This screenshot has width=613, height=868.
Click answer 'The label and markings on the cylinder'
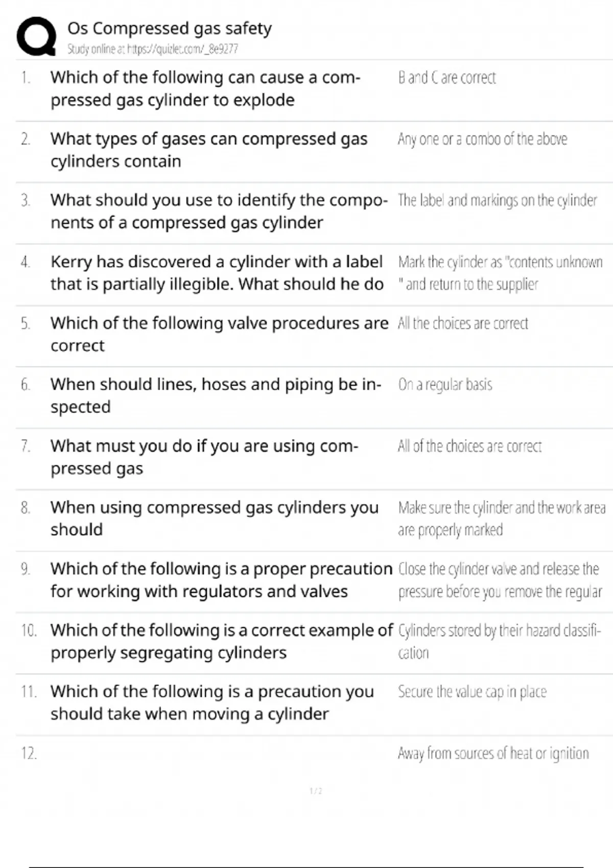[x=497, y=200]
